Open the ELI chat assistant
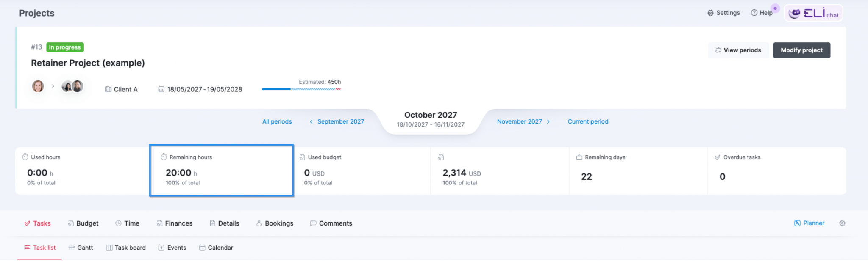Image resolution: width=868 pixels, height=267 pixels. (813, 13)
